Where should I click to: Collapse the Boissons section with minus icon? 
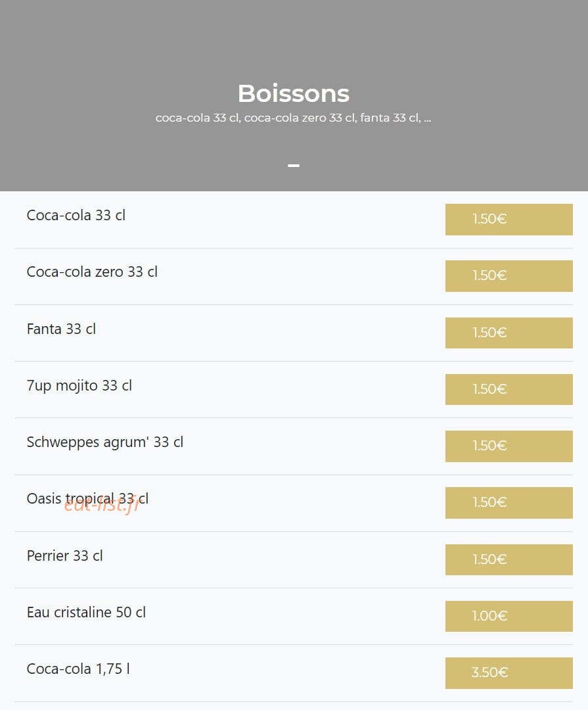pos(293,166)
